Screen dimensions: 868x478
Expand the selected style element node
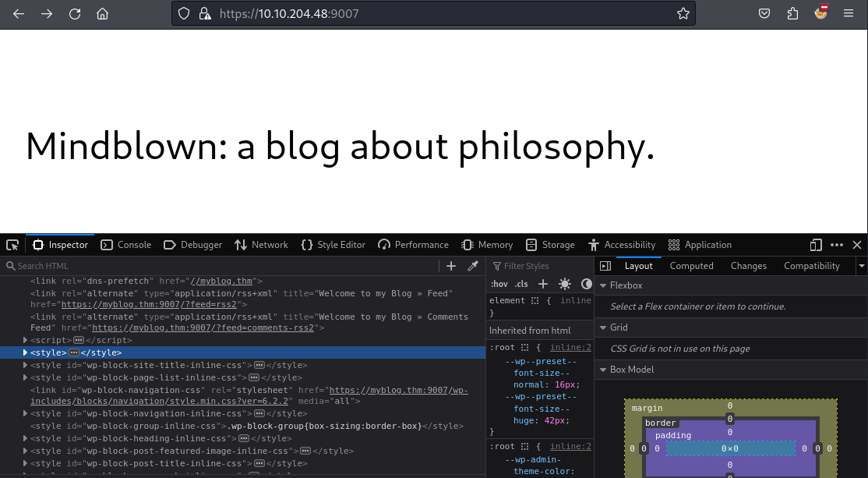click(26, 352)
